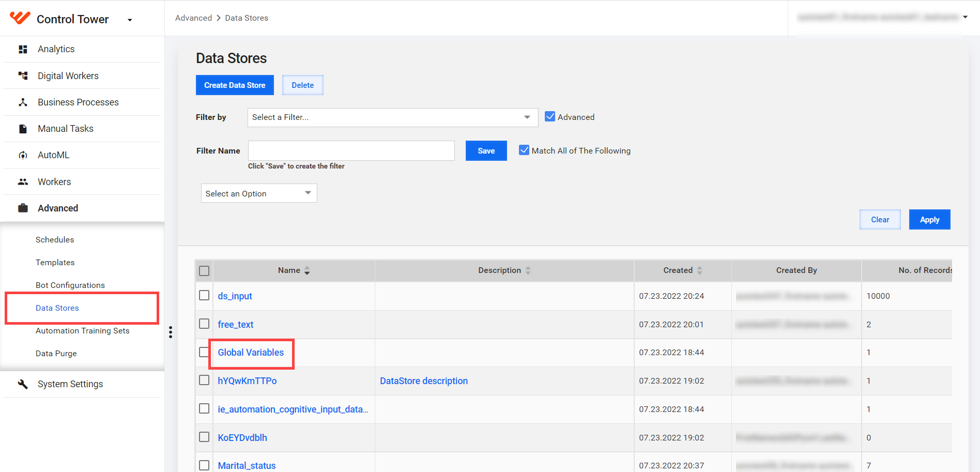Click the Workers people icon
This screenshot has width=980, height=472.
click(23, 182)
